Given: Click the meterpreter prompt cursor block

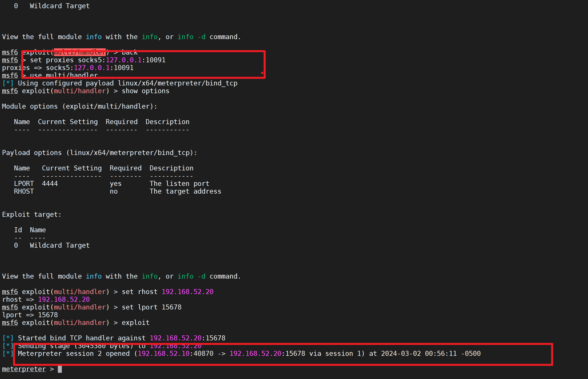Looking at the screenshot, I should pyautogui.click(x=60, y=369).
